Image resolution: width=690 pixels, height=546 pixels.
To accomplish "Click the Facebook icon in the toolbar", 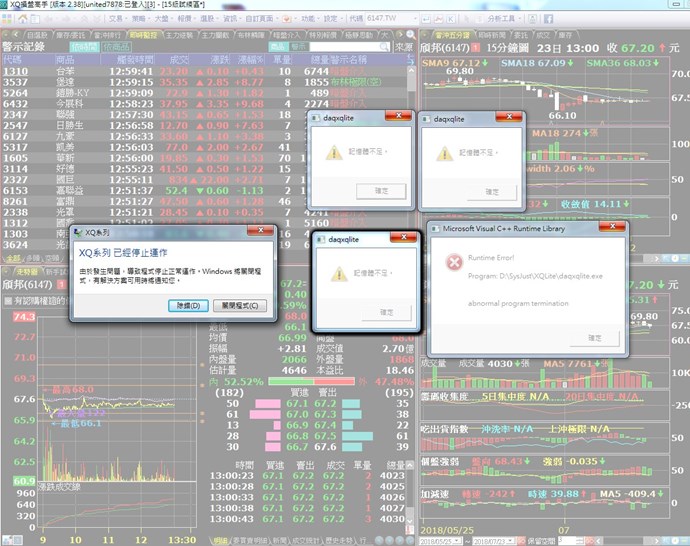I will [x=548, y=18].
